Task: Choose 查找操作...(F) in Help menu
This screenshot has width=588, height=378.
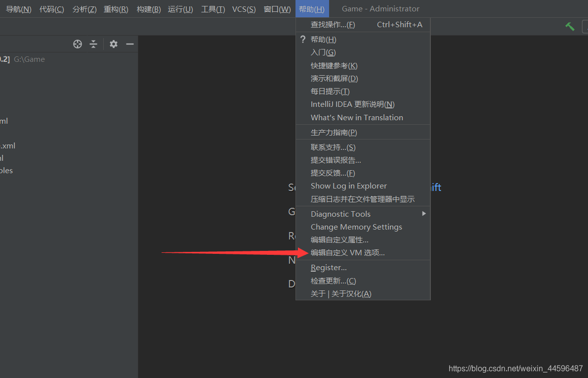Action: click(x=363, y=25)
